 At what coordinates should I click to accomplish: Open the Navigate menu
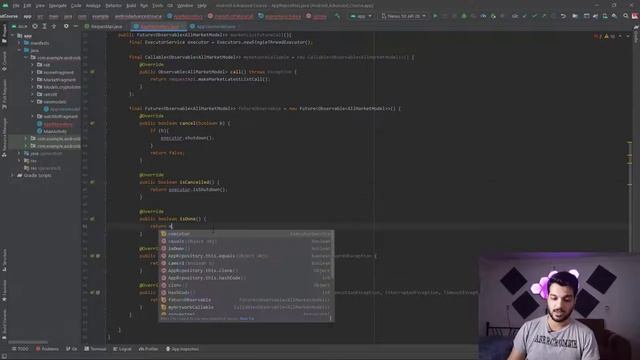pyautogui.click(x=58, y=6)
